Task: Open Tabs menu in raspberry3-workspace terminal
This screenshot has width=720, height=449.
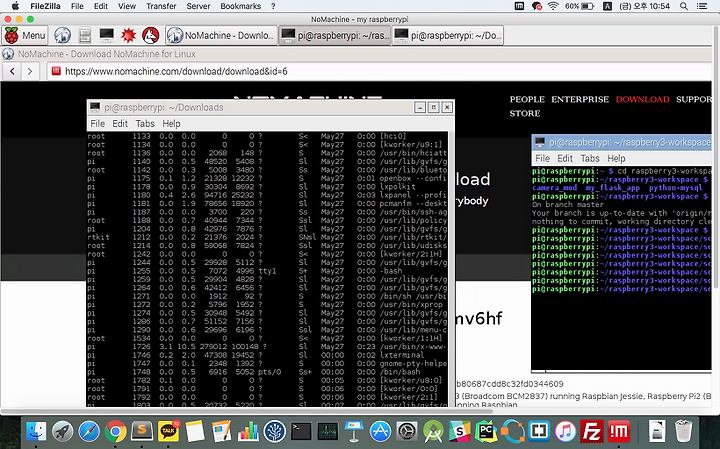Action: click(x=590, y=158)
